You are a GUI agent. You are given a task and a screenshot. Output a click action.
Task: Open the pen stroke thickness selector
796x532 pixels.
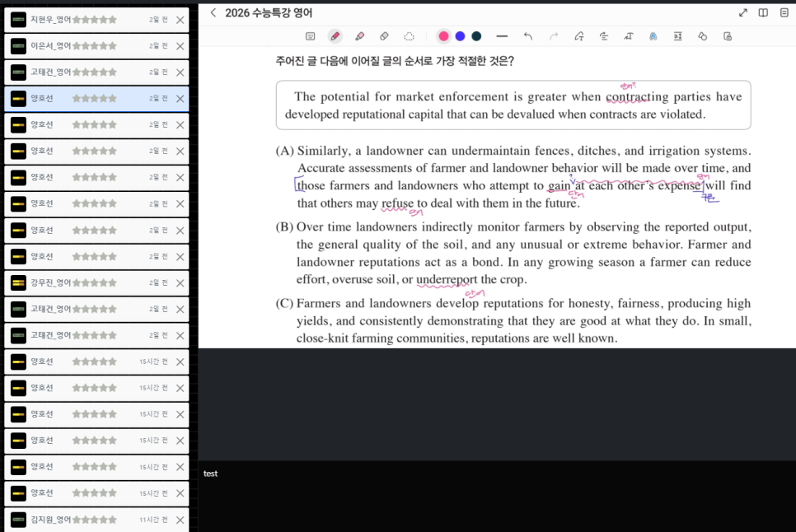click(502, 36)
